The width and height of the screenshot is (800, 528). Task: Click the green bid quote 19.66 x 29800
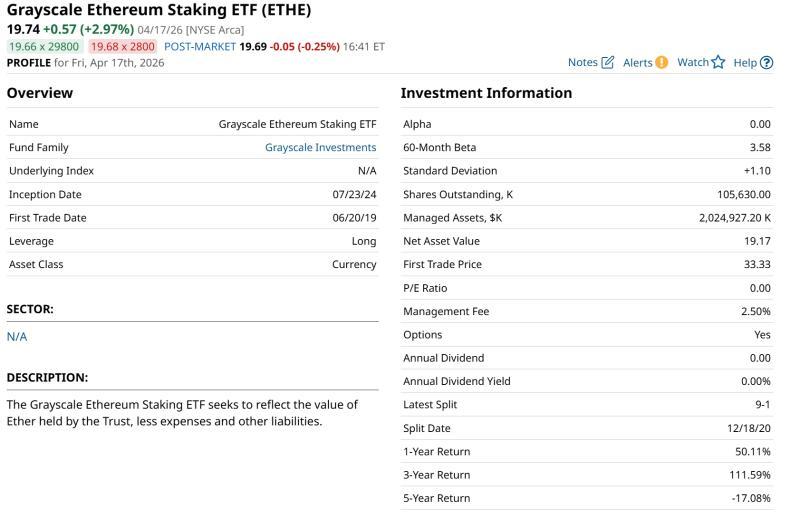point(43,46)
